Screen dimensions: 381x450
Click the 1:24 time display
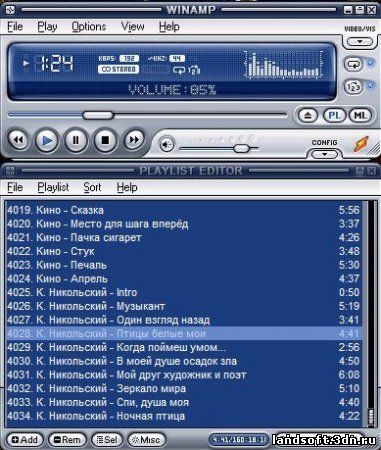(x=55, y=63)
